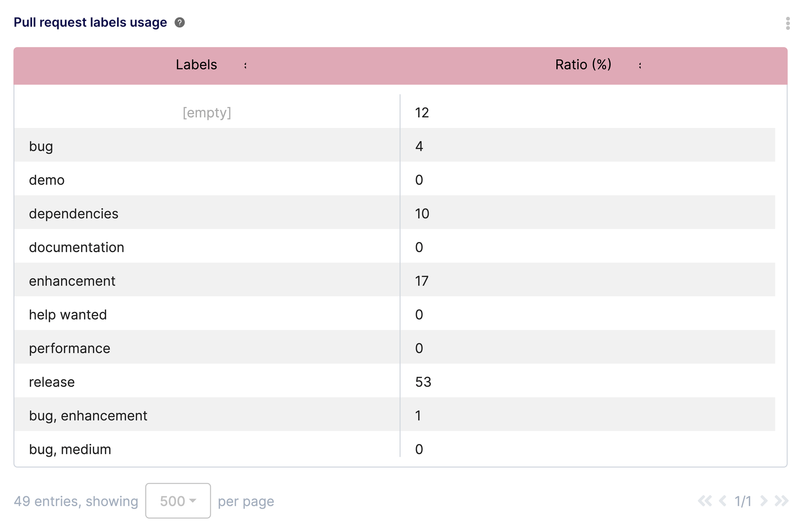Click the sort icon beside Ratio (%) header
Screen dimensions: 804x532
639,65
